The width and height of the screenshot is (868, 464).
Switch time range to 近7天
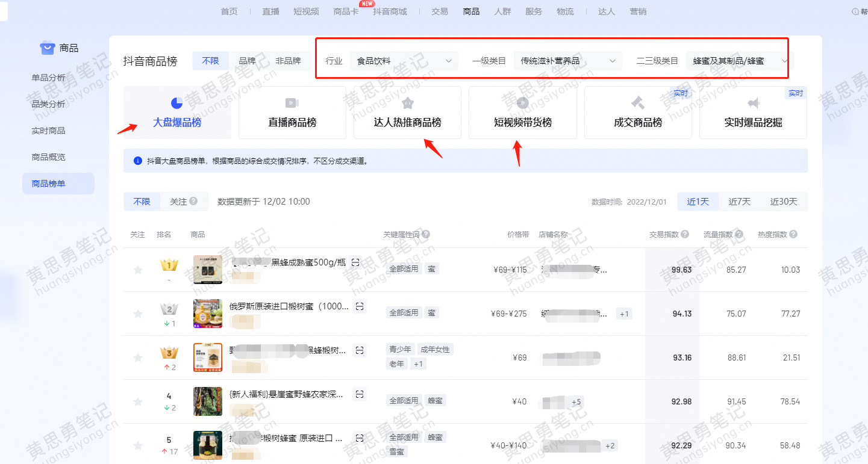740,202
